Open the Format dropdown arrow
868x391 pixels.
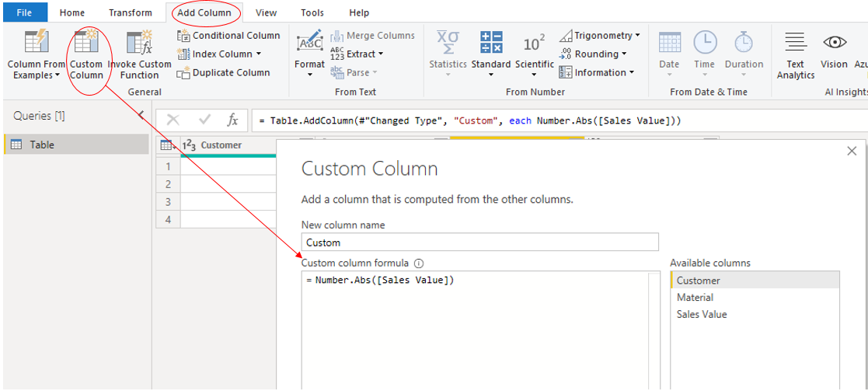pyautogui.click(x=309, y=75)
